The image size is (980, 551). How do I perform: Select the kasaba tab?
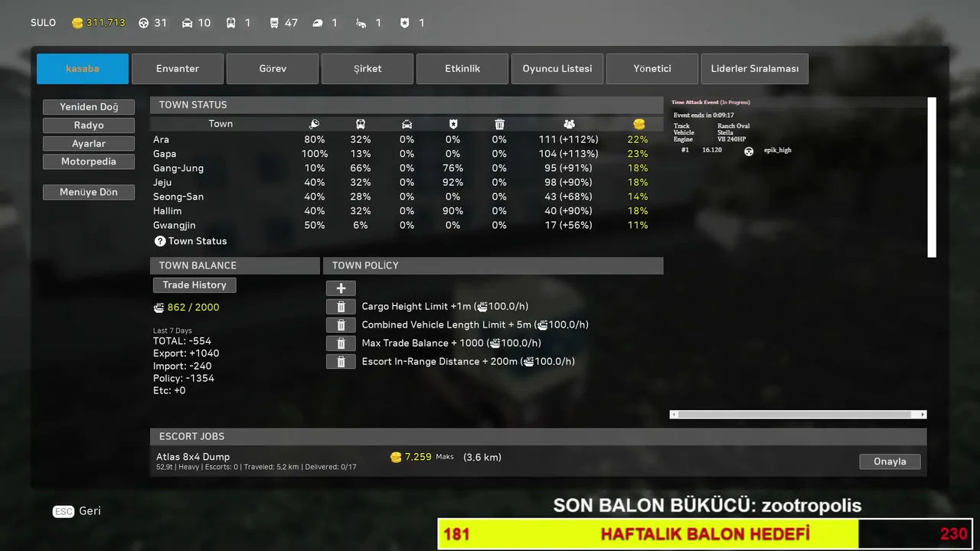pos(83,69)
